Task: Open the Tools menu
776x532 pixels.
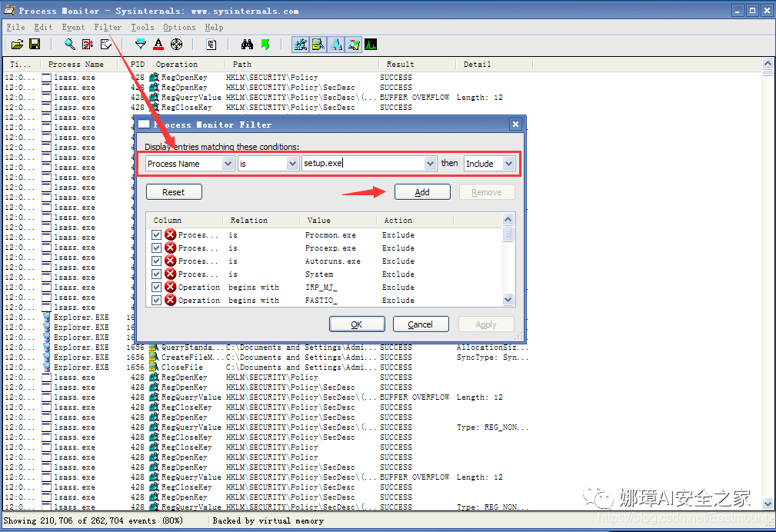Action: click(x=142, y=27)
